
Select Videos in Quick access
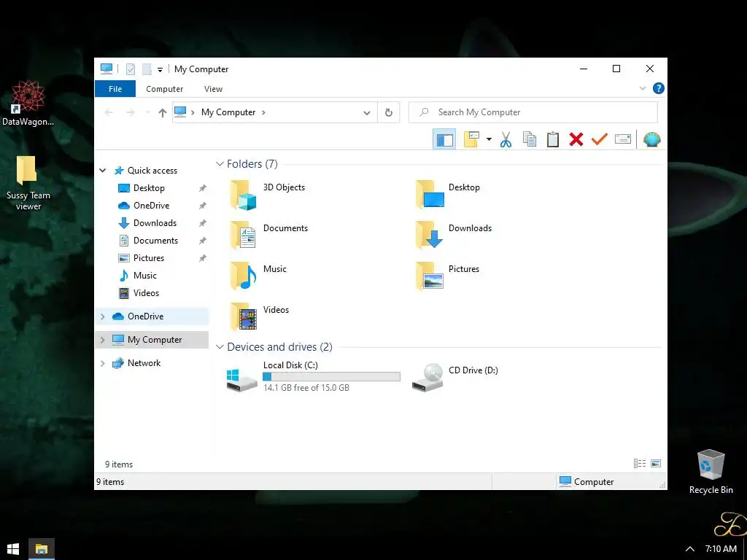point(146,293)
